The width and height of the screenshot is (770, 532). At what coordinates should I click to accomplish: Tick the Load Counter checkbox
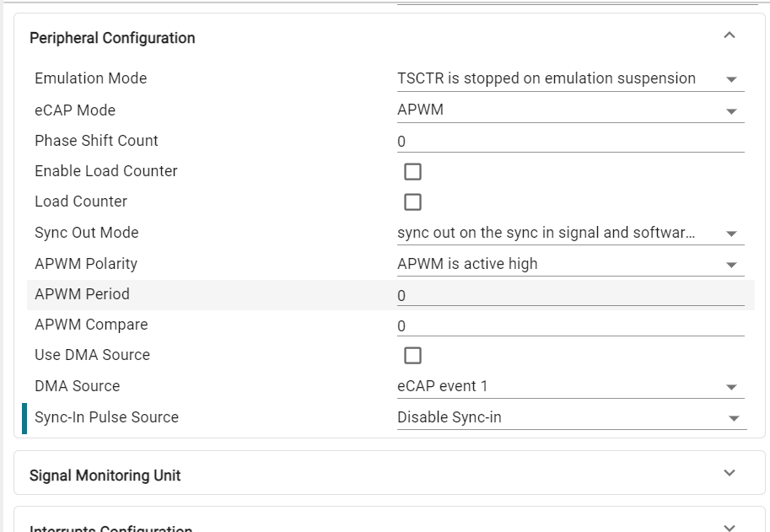coord(412,202)
